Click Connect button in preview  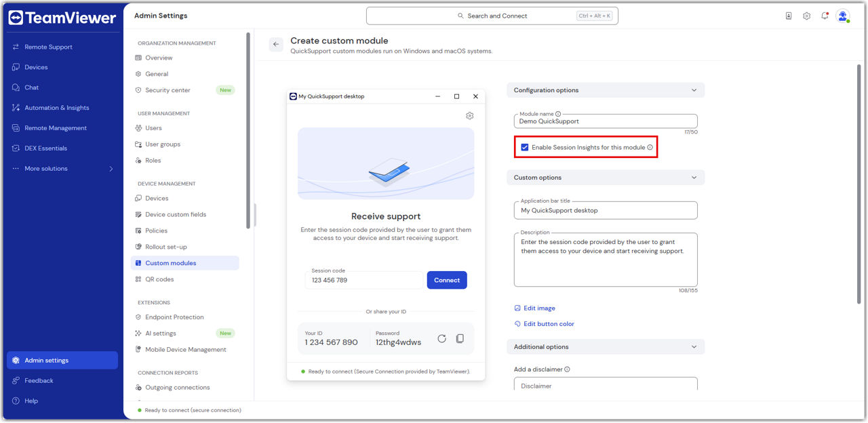tap(447, 280)
